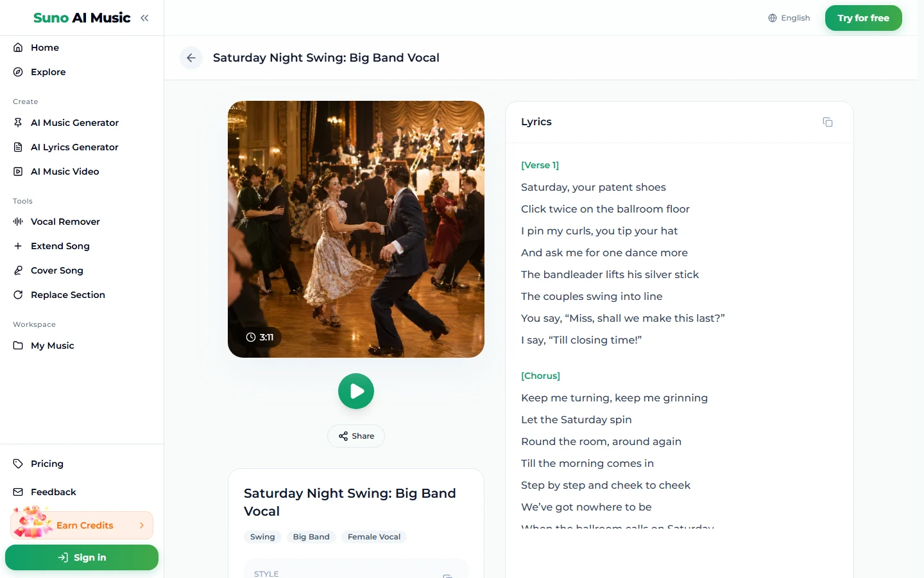Select Cover Song label
924x578 pixels.
pos(57,270)
